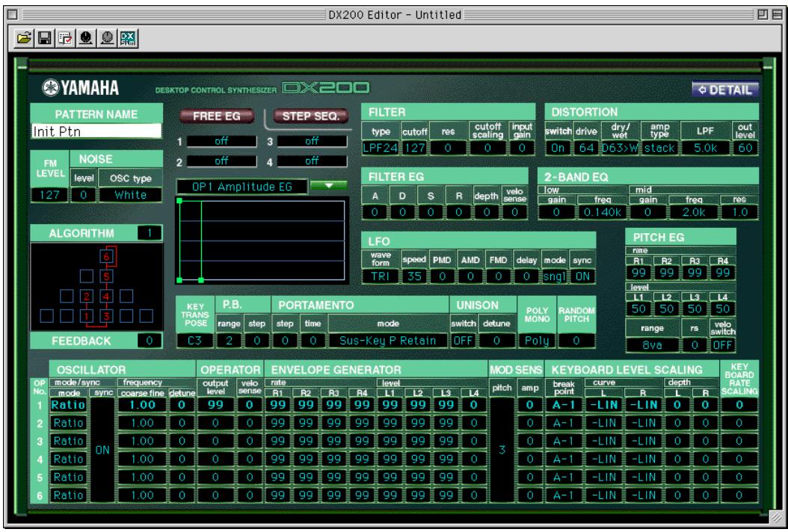Grab the bottom-right green handle in the EG graph
Screen dimensions: 788x532
coord(201,279)
